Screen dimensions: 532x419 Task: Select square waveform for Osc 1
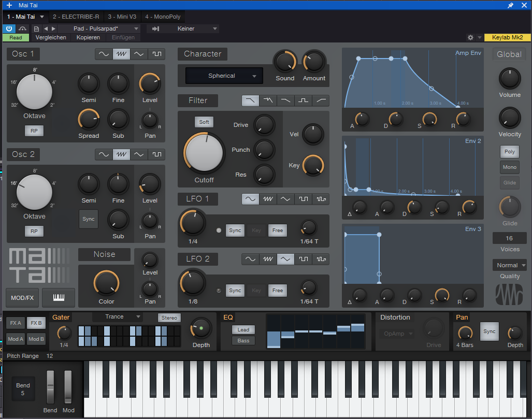(x=157, y=54)
